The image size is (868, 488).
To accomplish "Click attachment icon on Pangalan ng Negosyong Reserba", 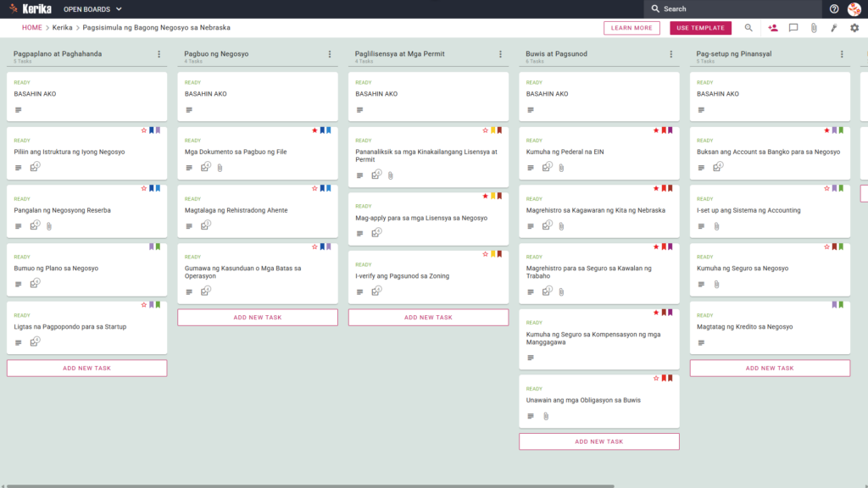I will pyautogui.click(x=49, y=226).
